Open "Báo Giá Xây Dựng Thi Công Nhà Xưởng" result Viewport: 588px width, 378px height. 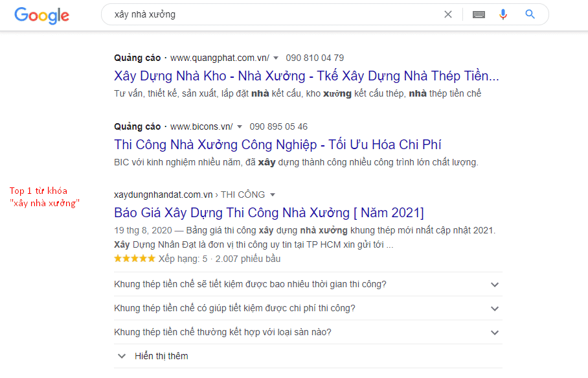pyautogui.click(x=269, y=212)
